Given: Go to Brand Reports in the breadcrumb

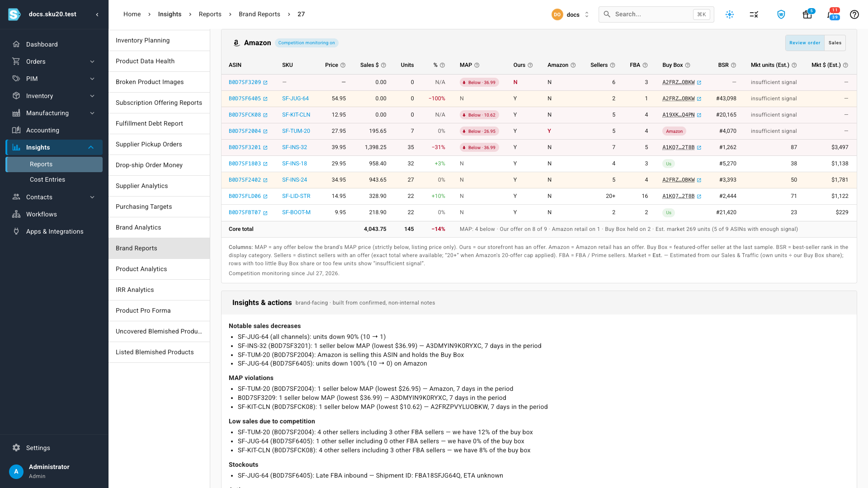Looking at the screenshot, I should [x=259, y=14].
